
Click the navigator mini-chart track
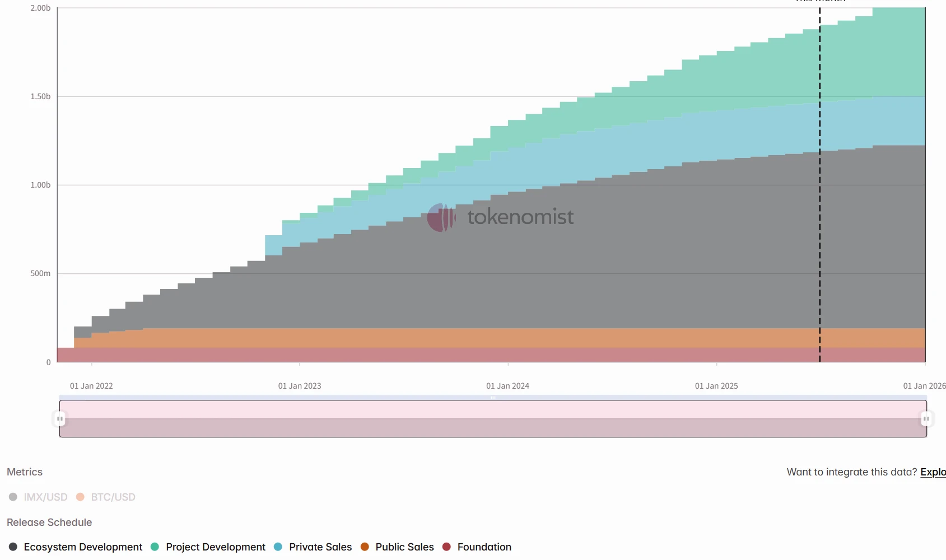tap(493, 418)
